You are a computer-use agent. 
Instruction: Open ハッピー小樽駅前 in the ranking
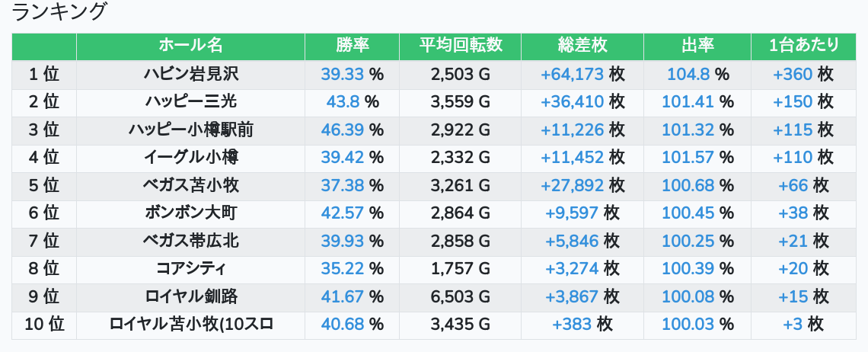click(x=190, y=130)
